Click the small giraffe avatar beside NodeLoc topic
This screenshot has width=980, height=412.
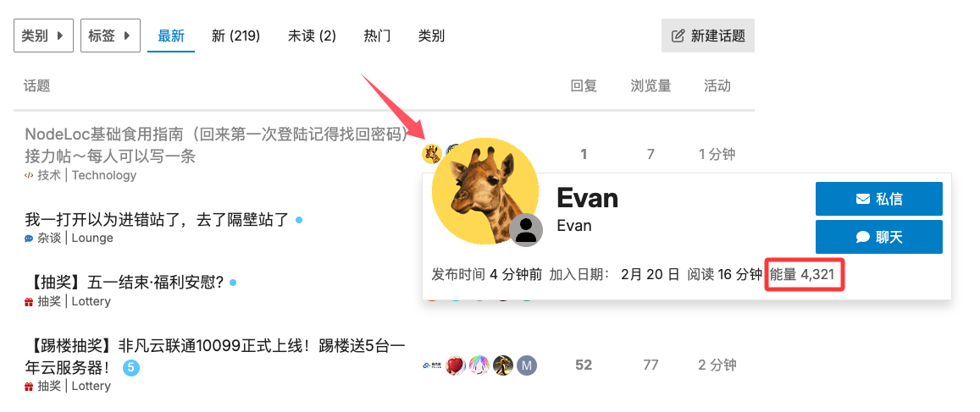(x=431, y=154)
